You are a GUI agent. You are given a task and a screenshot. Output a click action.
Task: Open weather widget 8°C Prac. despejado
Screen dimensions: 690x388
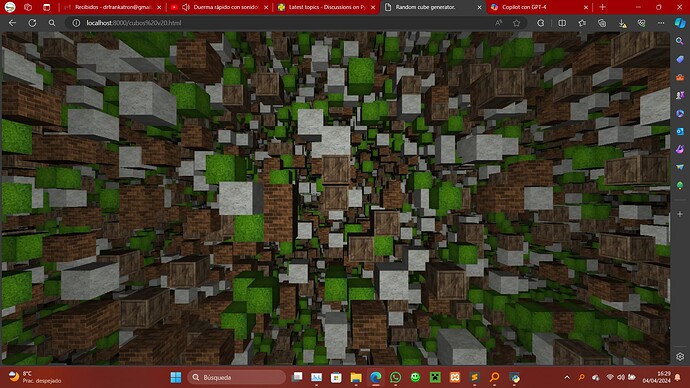[x=35, y=377]
